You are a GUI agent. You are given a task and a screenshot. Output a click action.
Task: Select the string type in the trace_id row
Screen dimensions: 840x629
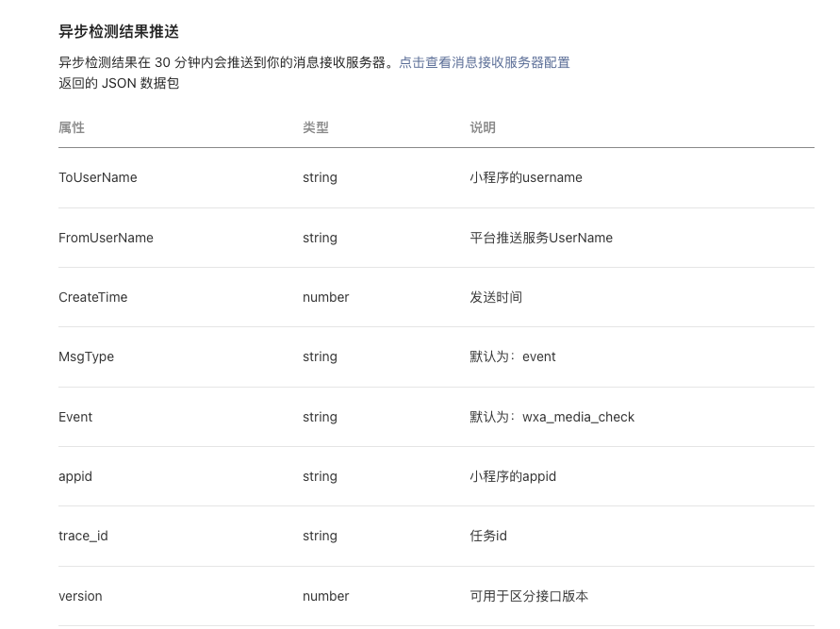click(x=320, y=536)
